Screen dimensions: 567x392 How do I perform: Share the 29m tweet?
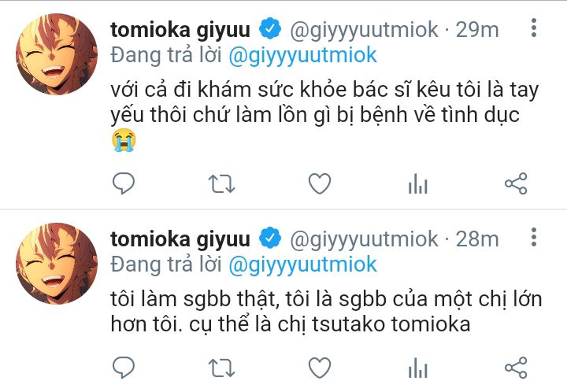click(516, 183)
